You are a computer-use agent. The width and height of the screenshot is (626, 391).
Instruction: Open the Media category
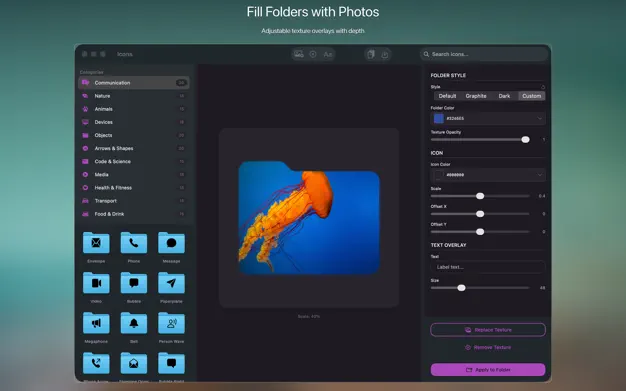[x=134, y=175]
